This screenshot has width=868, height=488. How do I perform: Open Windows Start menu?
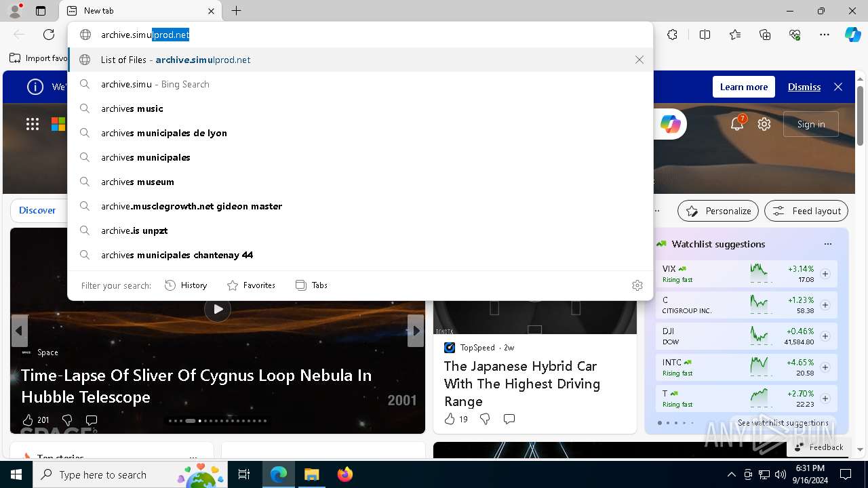click(16, 474)
